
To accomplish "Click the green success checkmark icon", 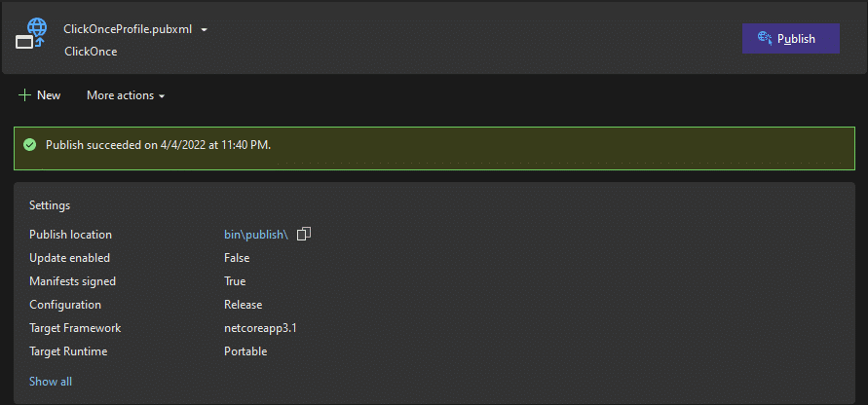I will click(x=29, y=145).
